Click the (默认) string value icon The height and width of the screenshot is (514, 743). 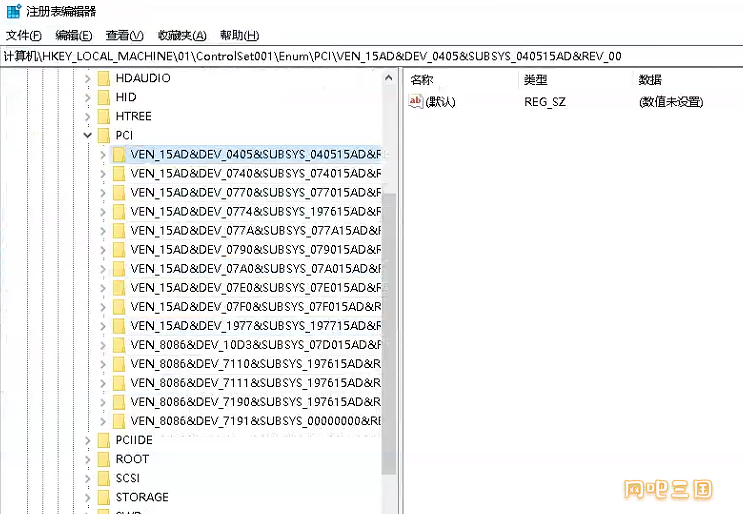pos(416,101)
